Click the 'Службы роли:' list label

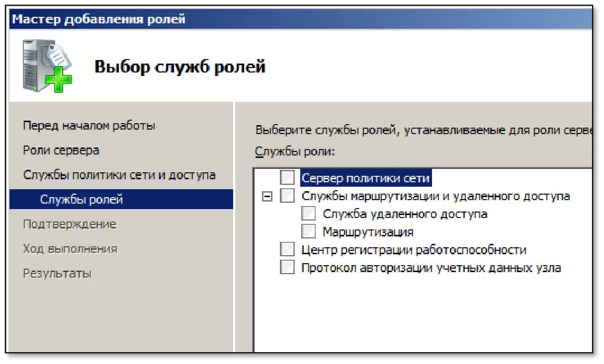click(x=295, y=151)
